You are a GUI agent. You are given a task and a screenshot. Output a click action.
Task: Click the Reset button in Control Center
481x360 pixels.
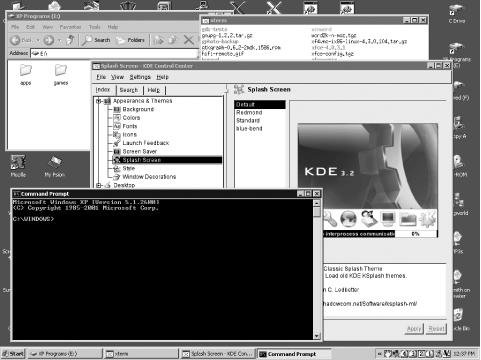pyautogui.click(x=436, y=329)
